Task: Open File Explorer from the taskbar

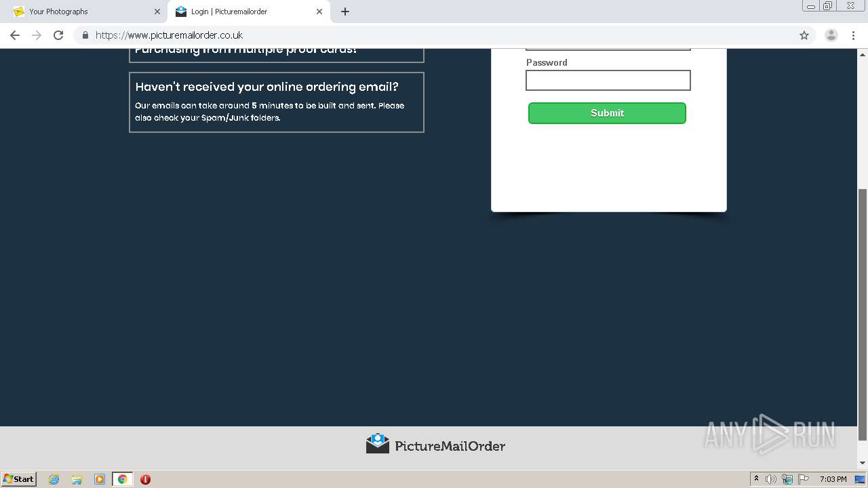Action: point(77,479)
